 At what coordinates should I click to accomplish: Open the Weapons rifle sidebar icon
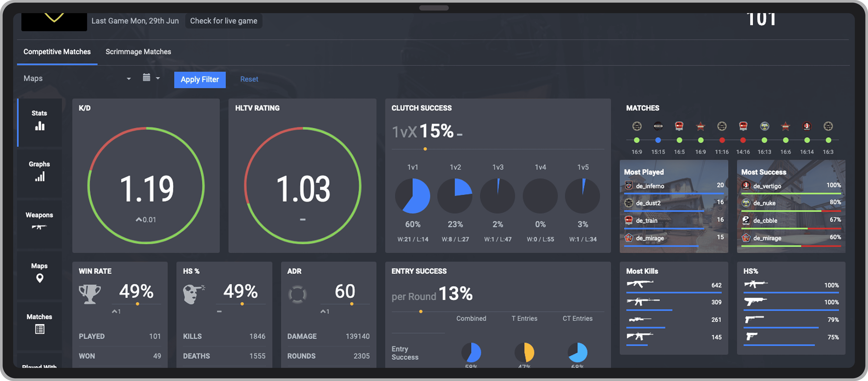39,227
